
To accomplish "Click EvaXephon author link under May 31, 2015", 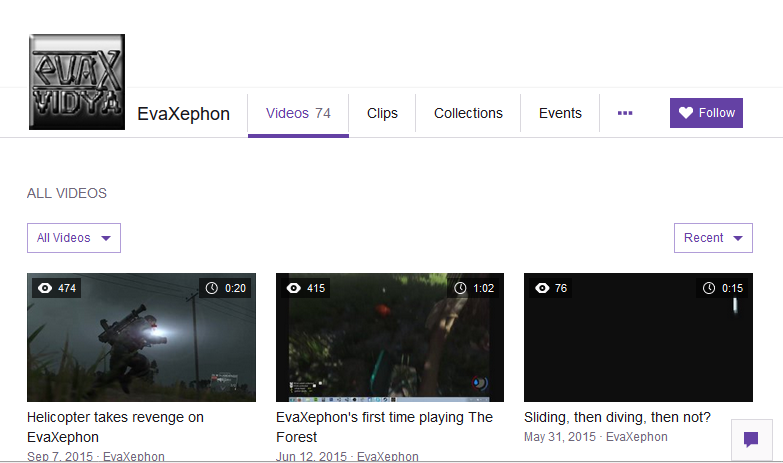I will pos(636,437).
